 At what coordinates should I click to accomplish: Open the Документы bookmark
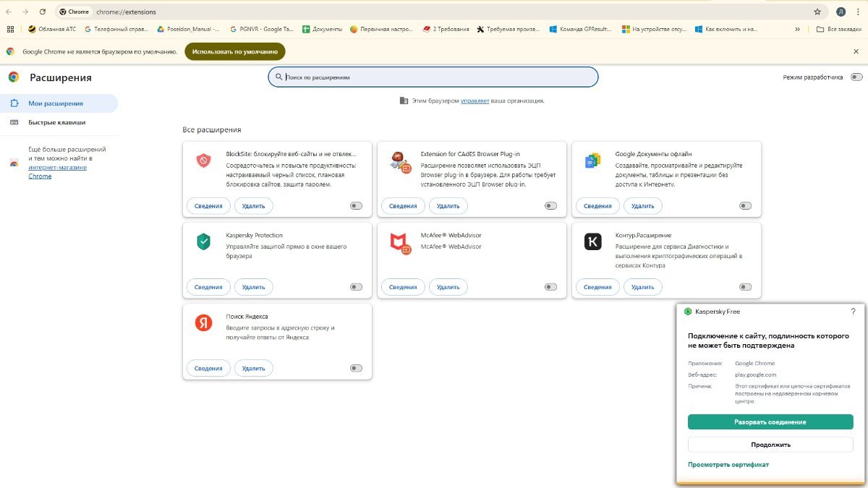(322, 30)
